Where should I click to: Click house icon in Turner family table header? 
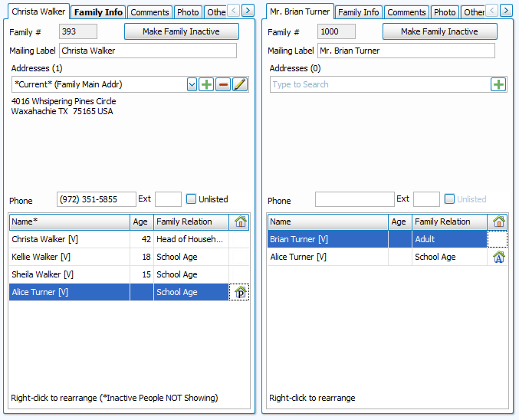[499, 221]
